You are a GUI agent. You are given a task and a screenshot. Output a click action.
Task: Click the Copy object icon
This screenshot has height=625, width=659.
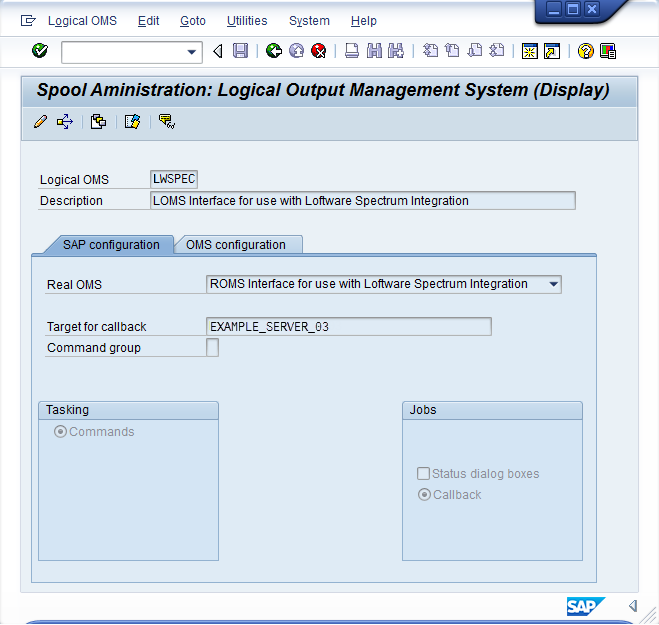point(98,122)
